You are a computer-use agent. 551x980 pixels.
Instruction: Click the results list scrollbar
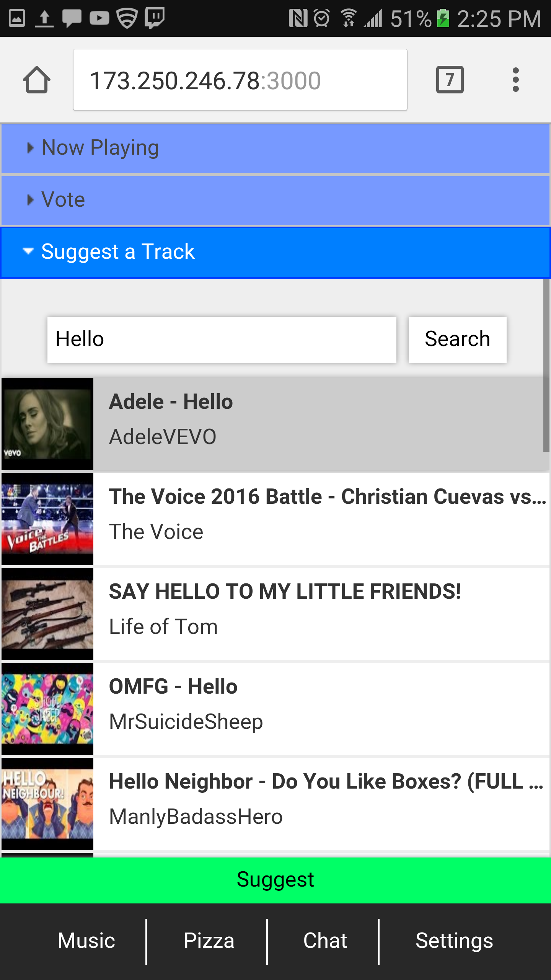click(x=546, y=366)
